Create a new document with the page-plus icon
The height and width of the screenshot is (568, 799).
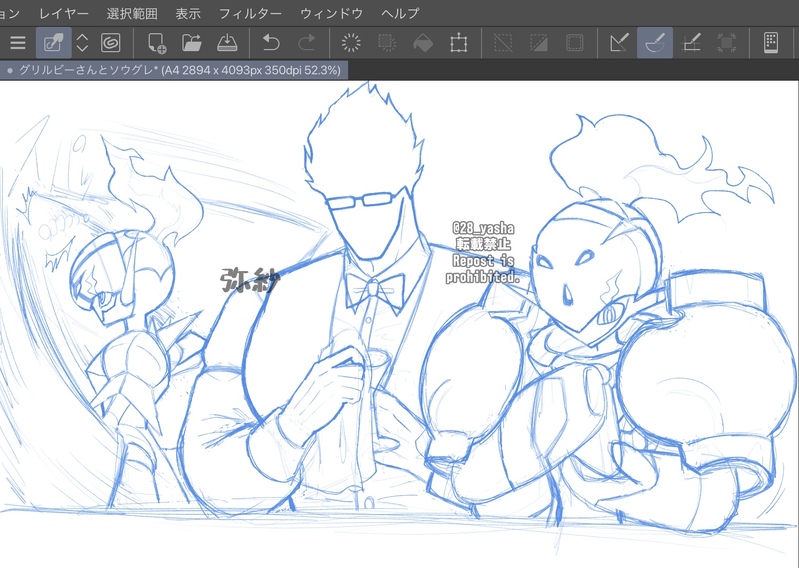[x=157, y=43]
